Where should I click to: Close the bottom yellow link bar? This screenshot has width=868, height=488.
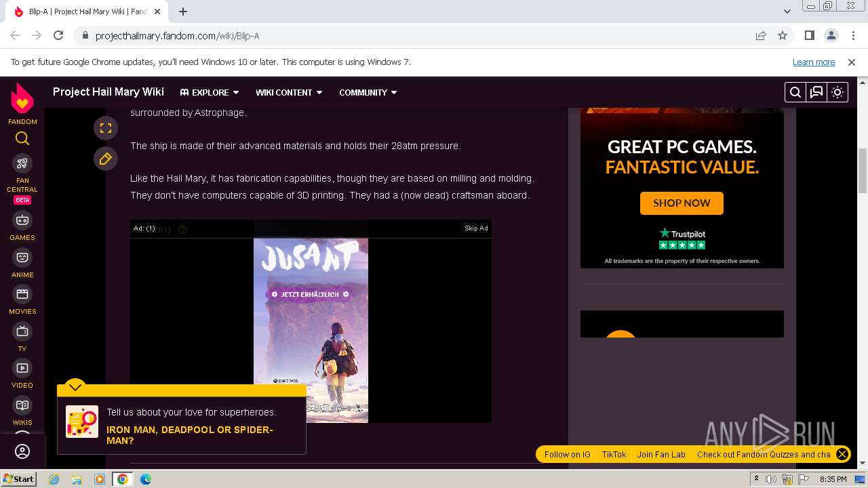[x=842, y=454]
